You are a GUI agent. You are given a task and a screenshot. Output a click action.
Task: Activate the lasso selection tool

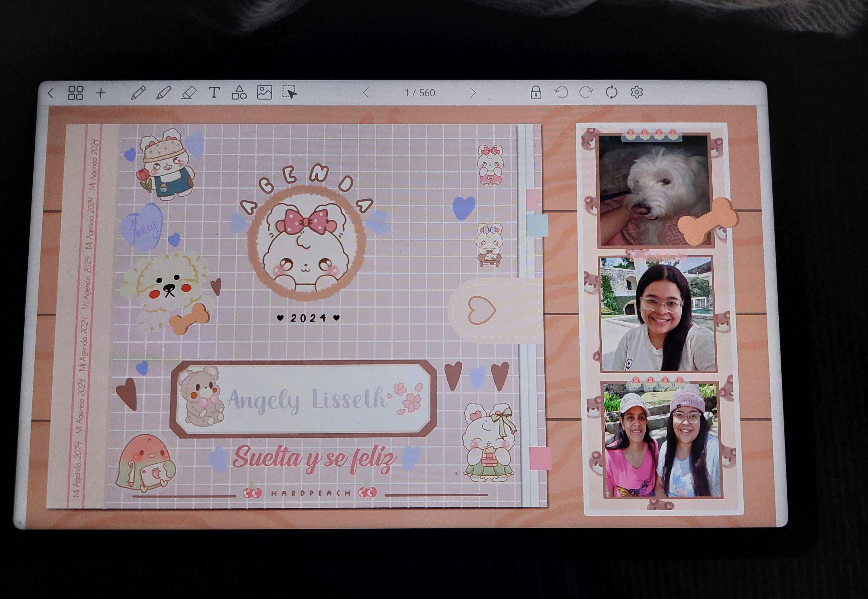[290, 92]
